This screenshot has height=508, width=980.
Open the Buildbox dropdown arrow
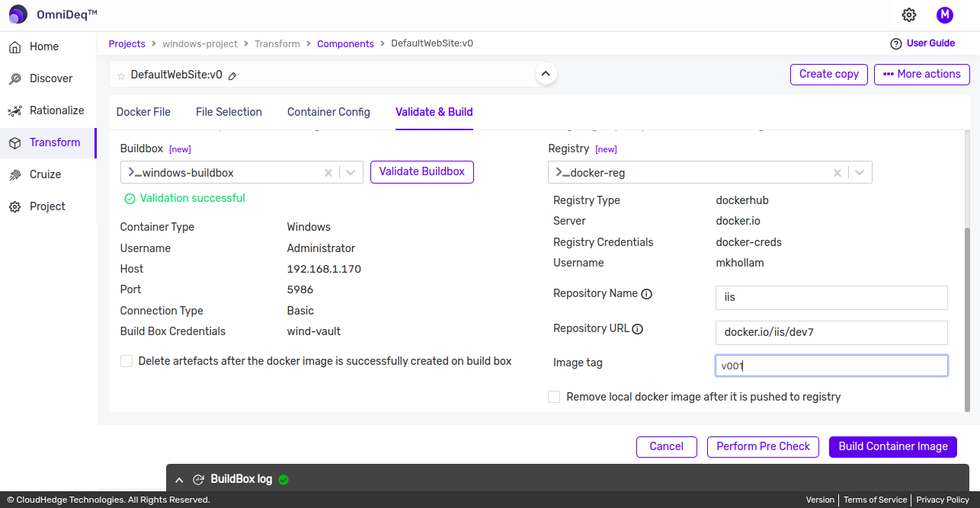(x=351, y=173)
